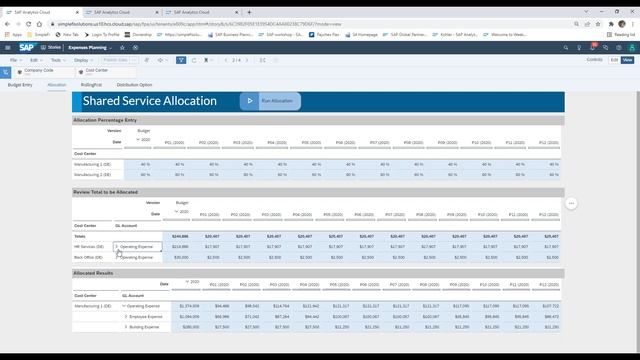Switch to the RollingFcst tab
The height and width of the screenshot is (360, 640).
91,85
